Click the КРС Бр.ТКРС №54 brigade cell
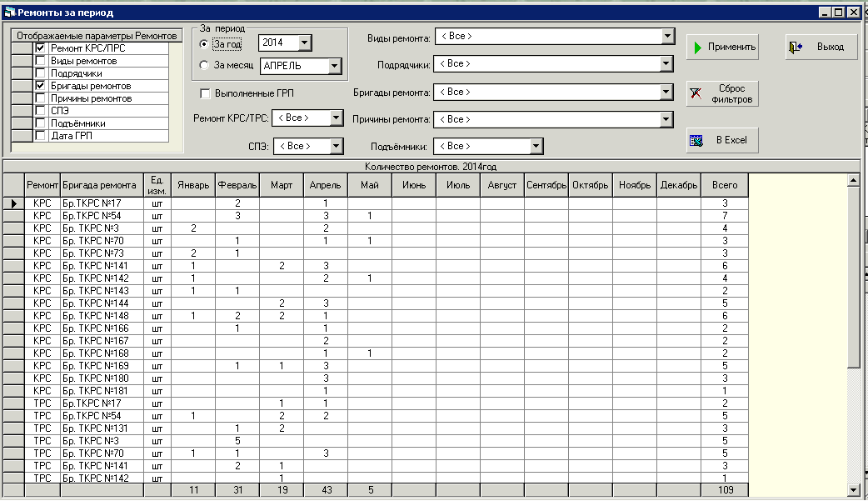 [x=102, y=216]
